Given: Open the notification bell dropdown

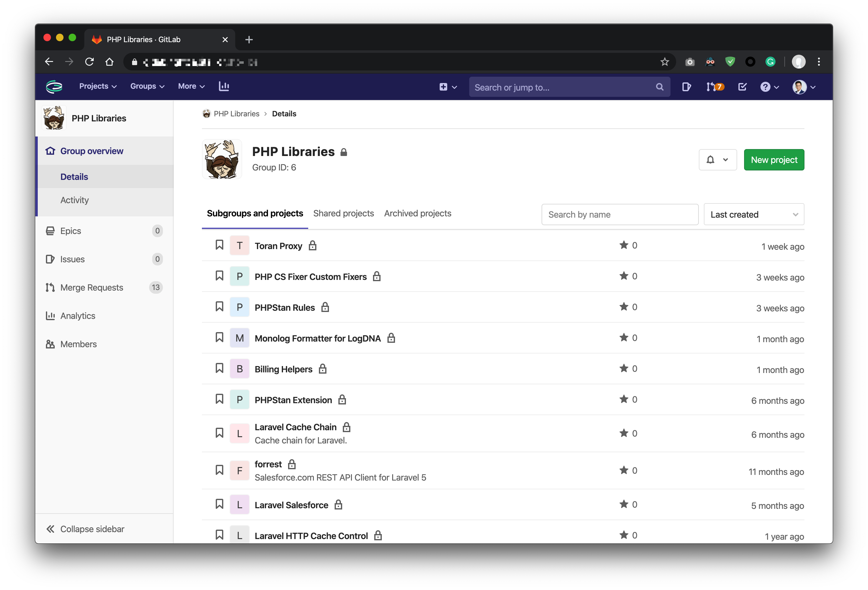Looking at the screenshot, I should coord(717,160).
